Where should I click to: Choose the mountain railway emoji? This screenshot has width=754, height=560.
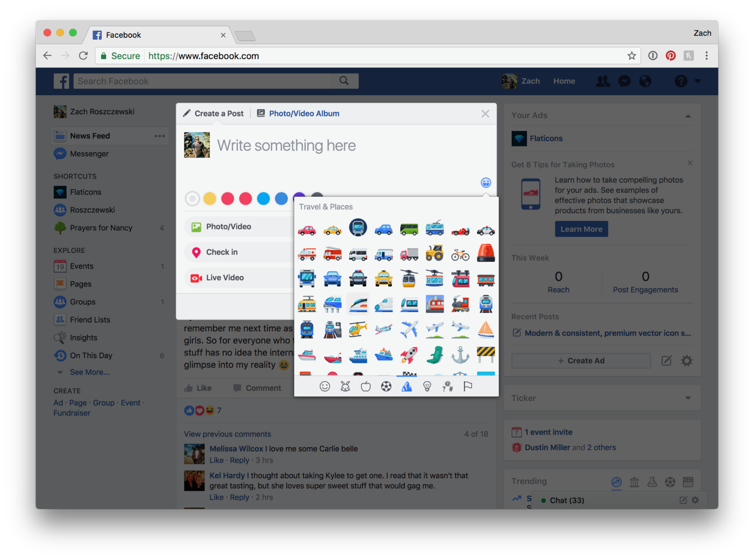click(x=434, y=304)
